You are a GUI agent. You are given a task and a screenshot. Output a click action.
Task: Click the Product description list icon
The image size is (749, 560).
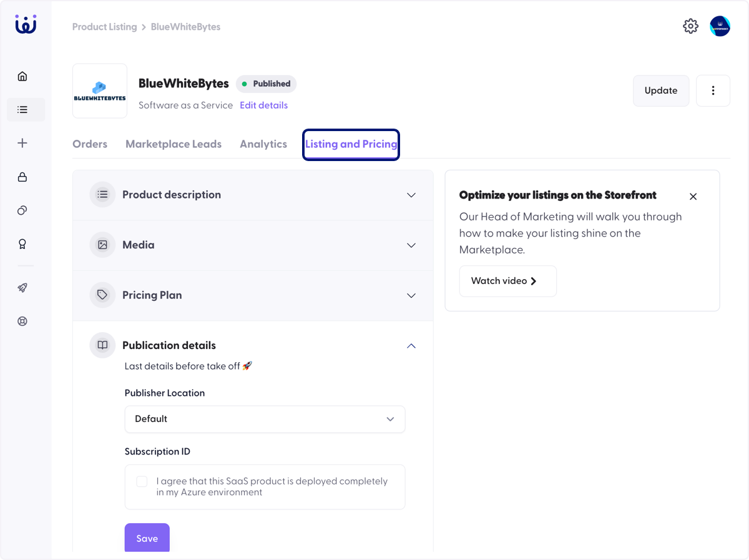[x=102, y=195]
